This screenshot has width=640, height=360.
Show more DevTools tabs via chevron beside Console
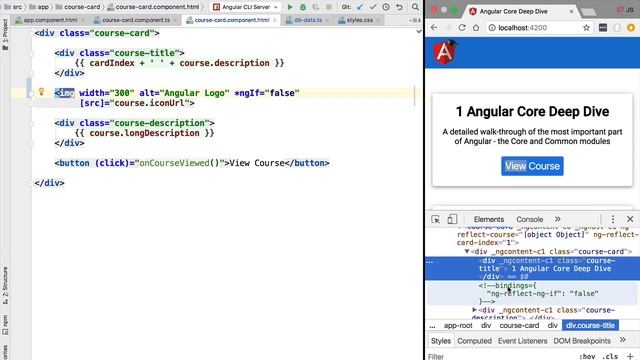pos(558,219)
